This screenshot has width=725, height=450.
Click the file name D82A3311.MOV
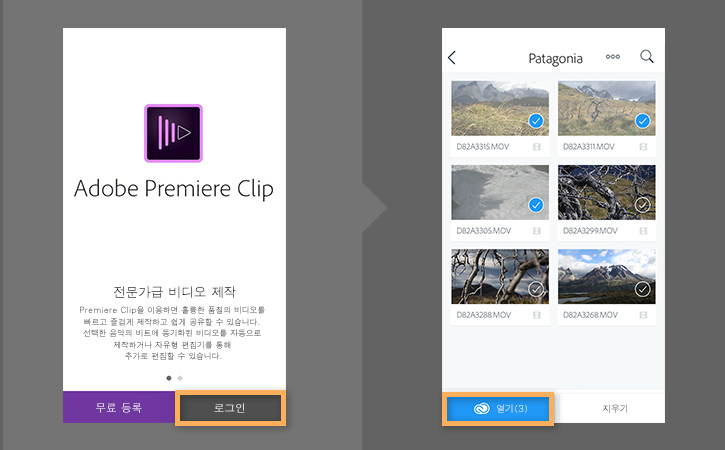point(589,147)
